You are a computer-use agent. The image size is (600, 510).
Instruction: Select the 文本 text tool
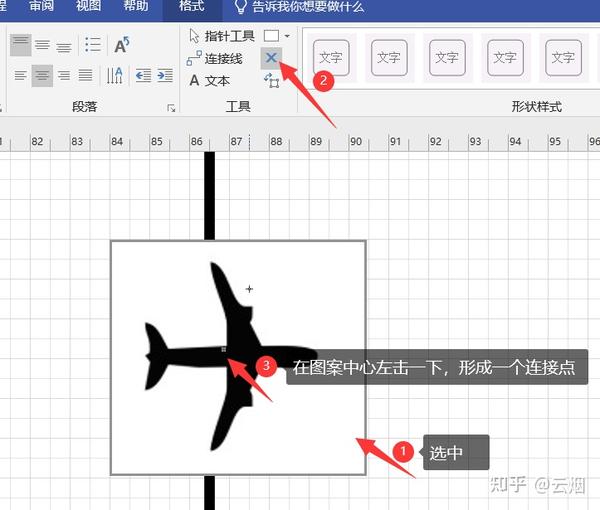pyautogui.click(x=210, y=81)
